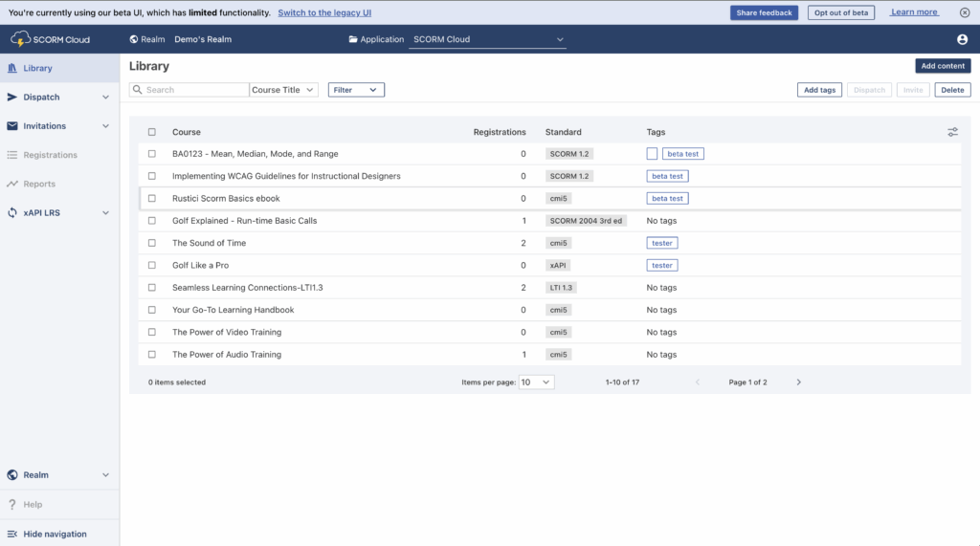Expand the Realm sidebar menu chevron

point(105,475)
